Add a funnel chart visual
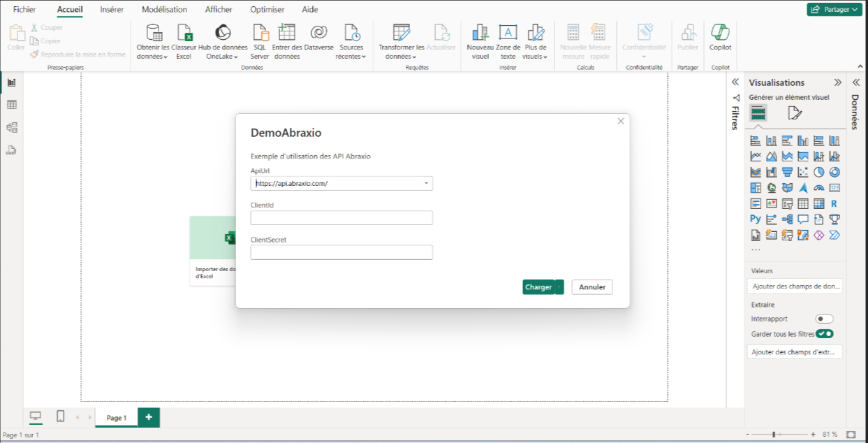868x443 pixels. (787, 172)
